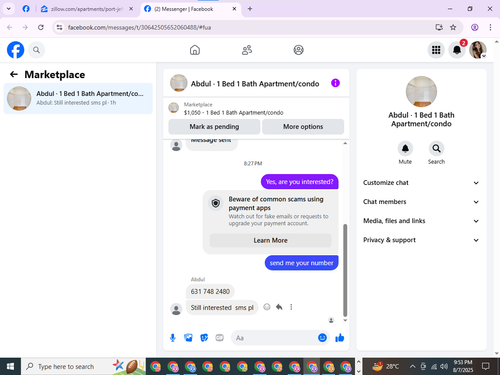Viewport: 500px width, 375px height.
Task: Open taskbar clock showing 9:53 PM
Action: tap(463, 366)
